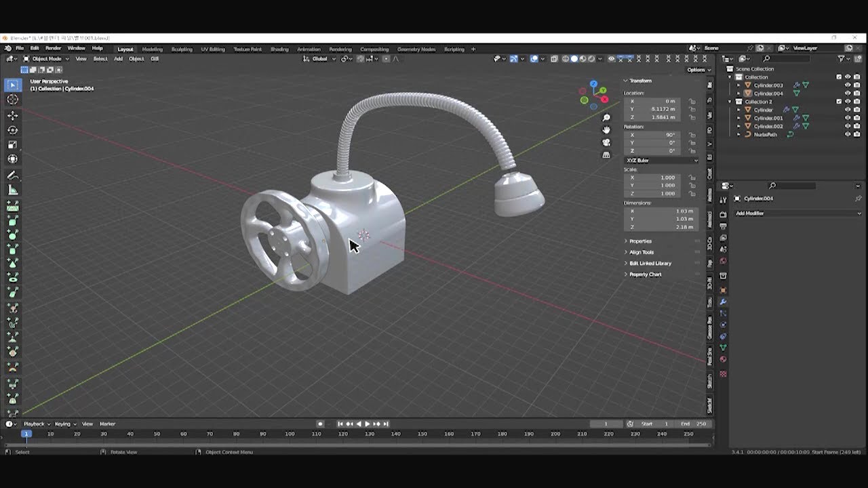
Task: Choose the Annotate tool
Action: [x=12, y=176]
